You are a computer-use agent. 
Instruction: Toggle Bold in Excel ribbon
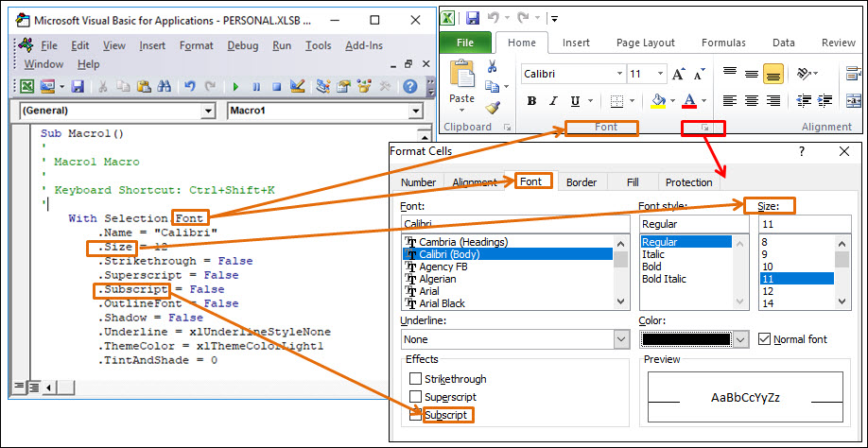tap(532, 101)
